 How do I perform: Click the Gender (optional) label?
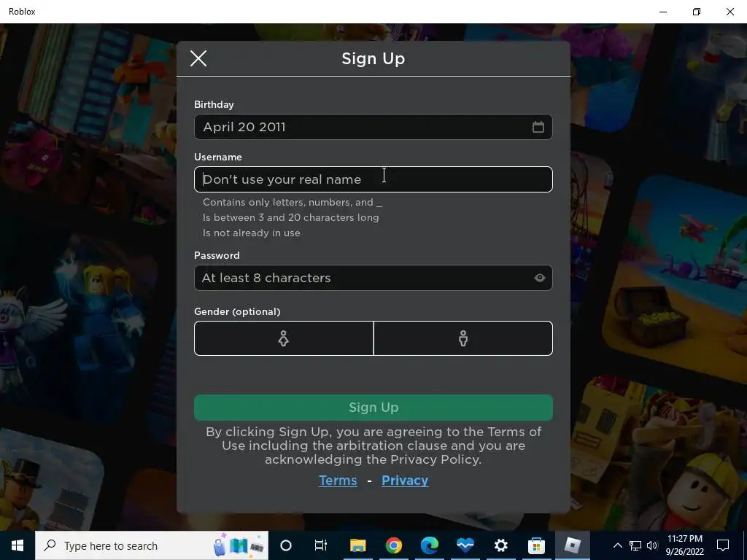click(x=237, y=311)
